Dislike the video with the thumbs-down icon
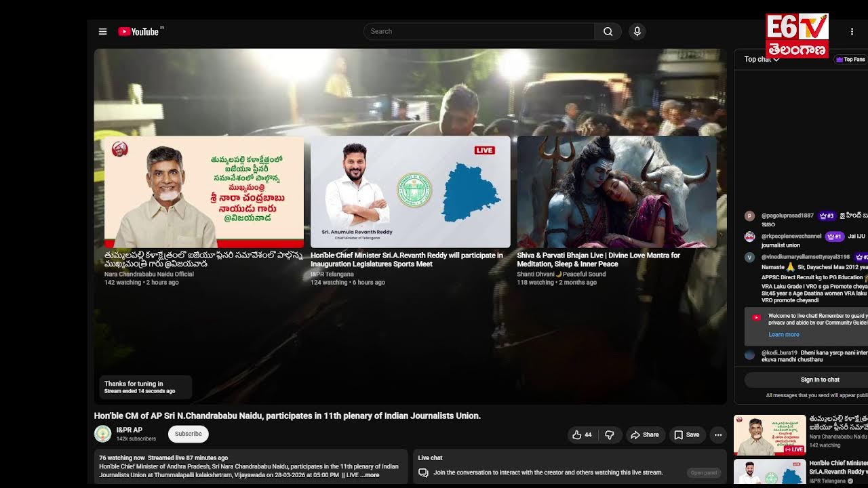This screenshot has width=868, height=488. [609, 434]
